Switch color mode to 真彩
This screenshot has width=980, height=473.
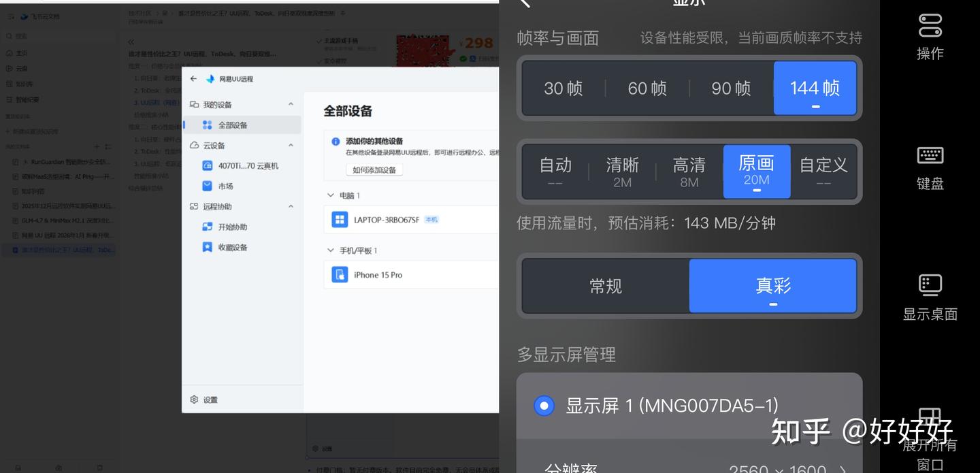pyautogui.click(x=773, y=286)
